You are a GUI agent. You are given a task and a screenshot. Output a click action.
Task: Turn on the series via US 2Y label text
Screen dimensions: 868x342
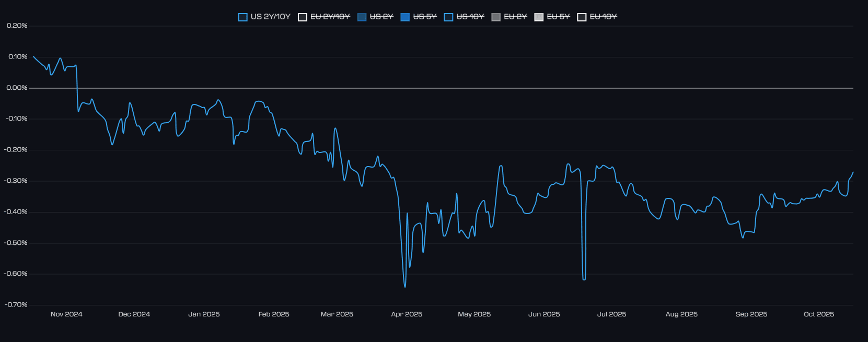[381, 17]
